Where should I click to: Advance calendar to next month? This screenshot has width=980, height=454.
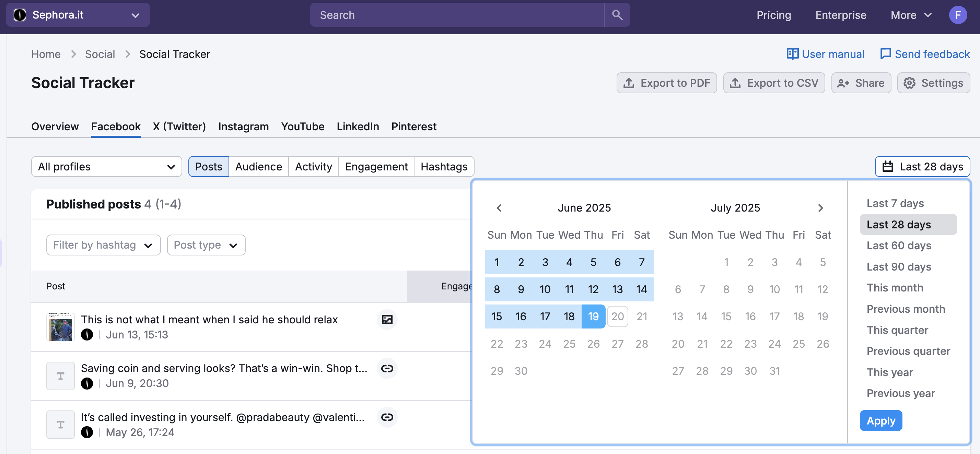point(820,208)
